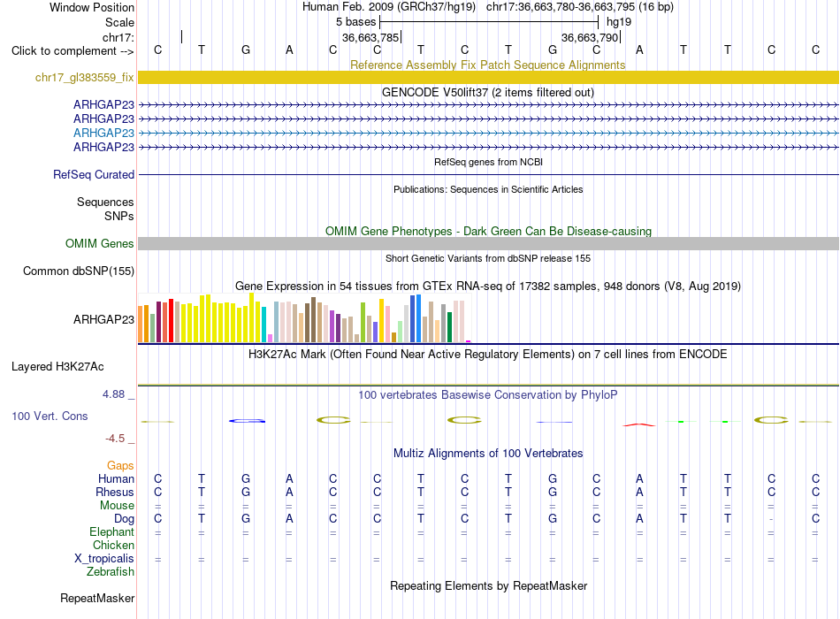Click the blue G PhyloP conservation glyph
Screen dimensions: 840x619
[x=247, y=421]
